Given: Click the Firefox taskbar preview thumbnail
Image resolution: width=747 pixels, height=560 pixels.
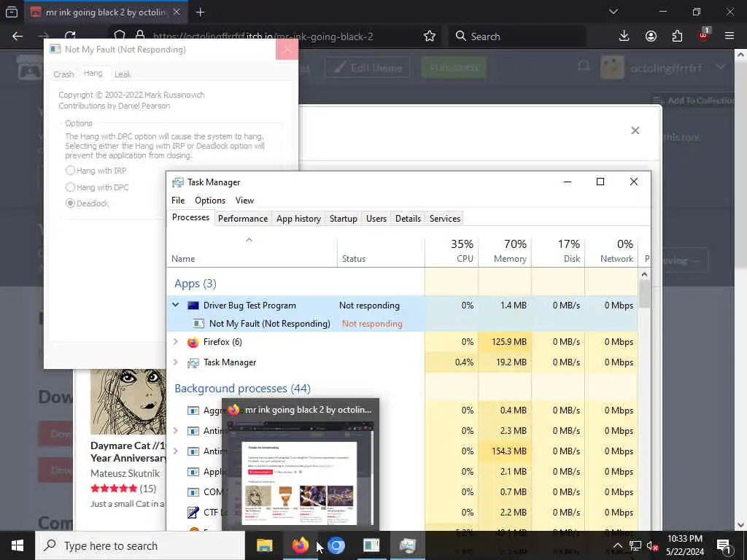Looking at the screenshot, I should pyautogui.click(x=300, y=473).
